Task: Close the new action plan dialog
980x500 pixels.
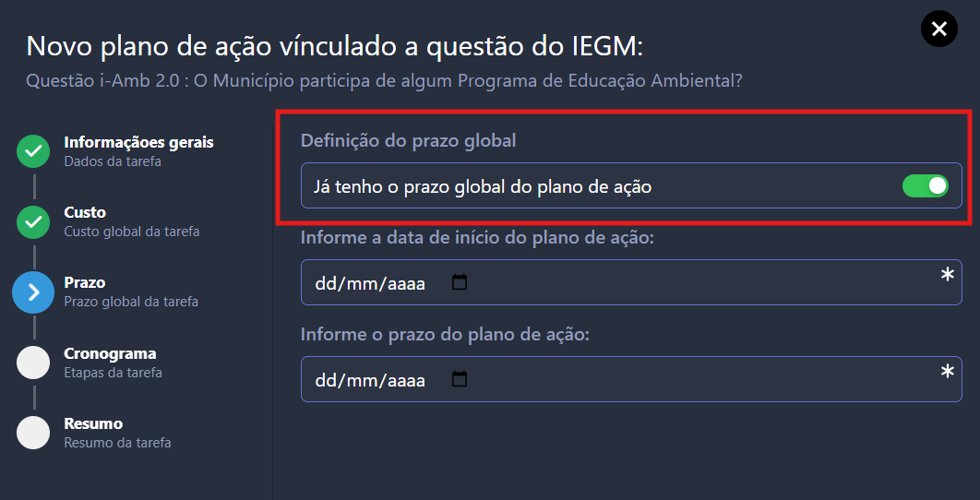Action: (x=938, y=29)
